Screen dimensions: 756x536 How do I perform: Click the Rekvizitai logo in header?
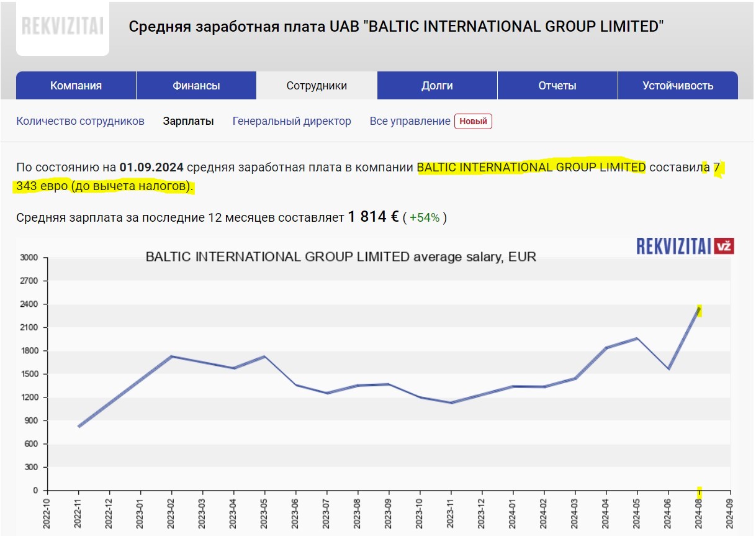point(62,25)
